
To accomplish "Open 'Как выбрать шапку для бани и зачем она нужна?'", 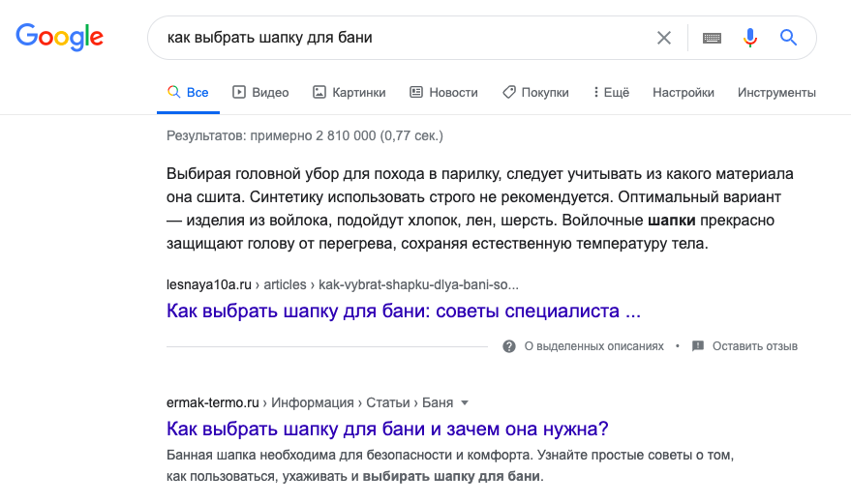I will click(387, 429).
